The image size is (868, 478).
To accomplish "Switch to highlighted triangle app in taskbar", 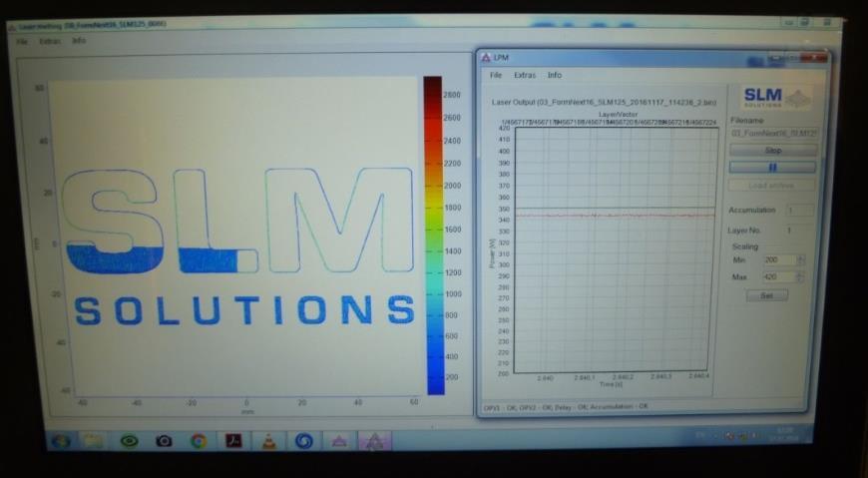I will pos(375,441).
